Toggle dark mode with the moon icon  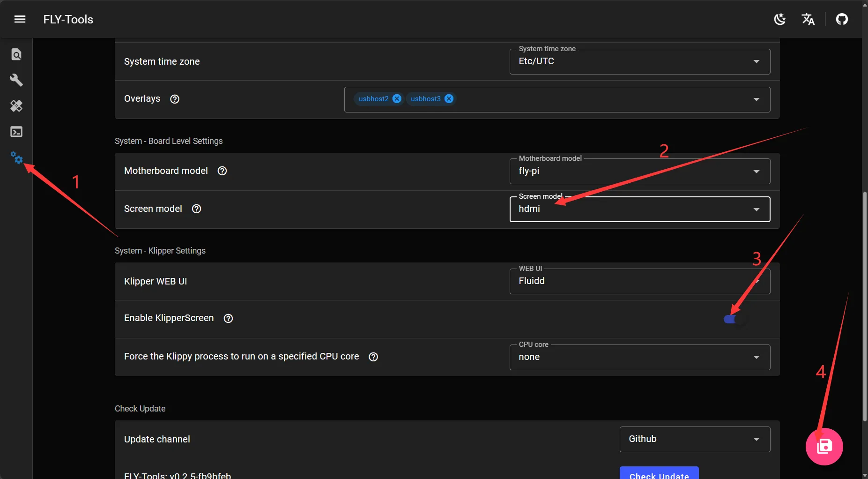pos(780,19)
